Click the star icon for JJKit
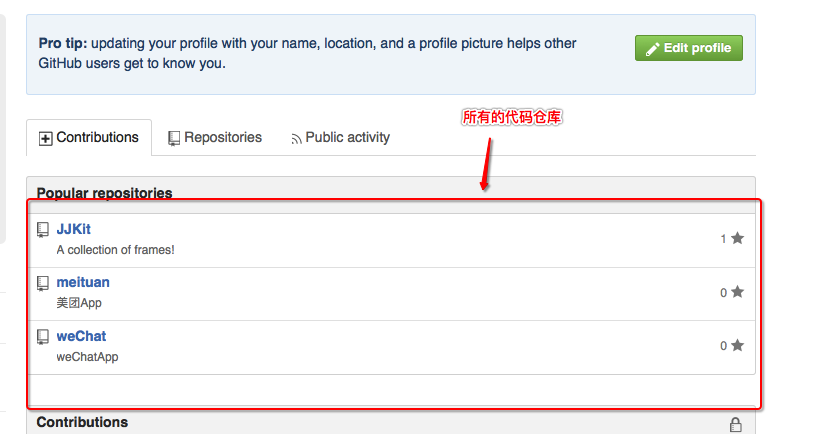 [737, 238]
